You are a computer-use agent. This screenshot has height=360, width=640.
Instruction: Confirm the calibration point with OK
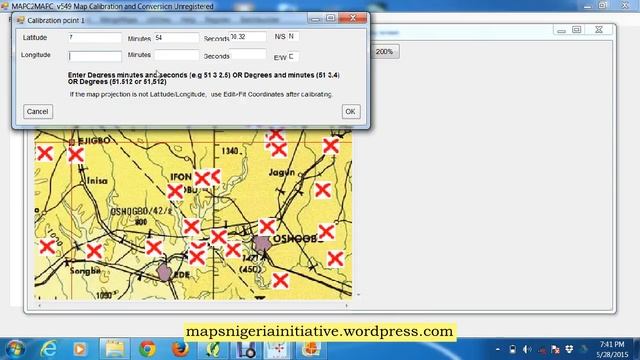tap(351, 111)
